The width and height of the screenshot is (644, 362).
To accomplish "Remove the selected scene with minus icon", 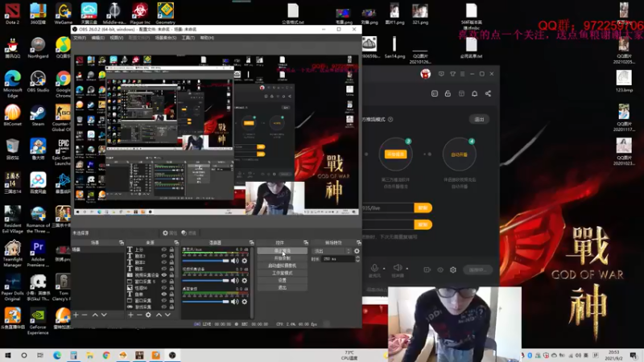I will tap(85, 315).
